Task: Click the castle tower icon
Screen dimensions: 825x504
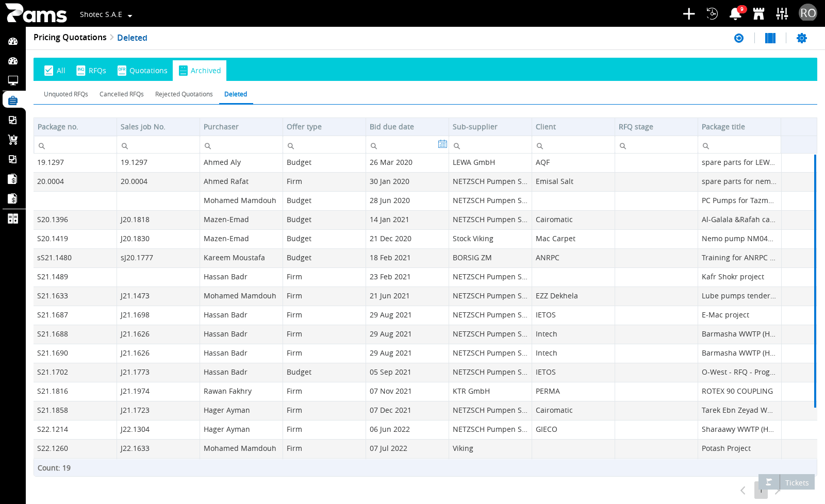Action: click(x=758, y=14)
